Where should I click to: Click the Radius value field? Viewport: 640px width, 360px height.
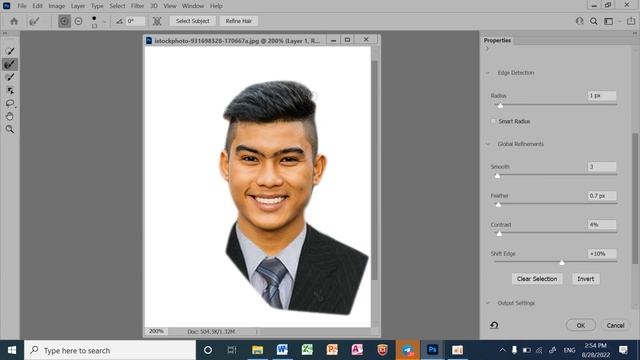click(602, 96)
